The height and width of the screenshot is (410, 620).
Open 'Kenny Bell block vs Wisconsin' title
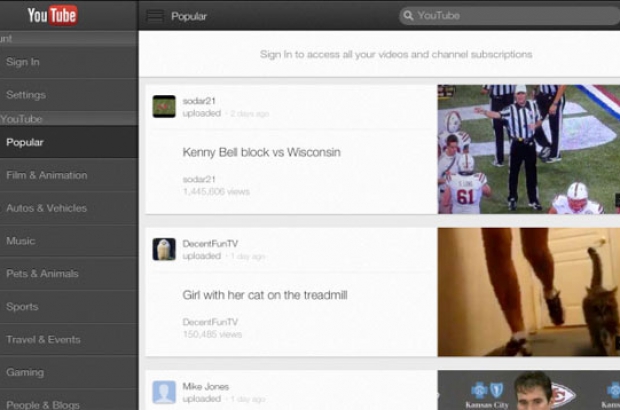(261, 152)
